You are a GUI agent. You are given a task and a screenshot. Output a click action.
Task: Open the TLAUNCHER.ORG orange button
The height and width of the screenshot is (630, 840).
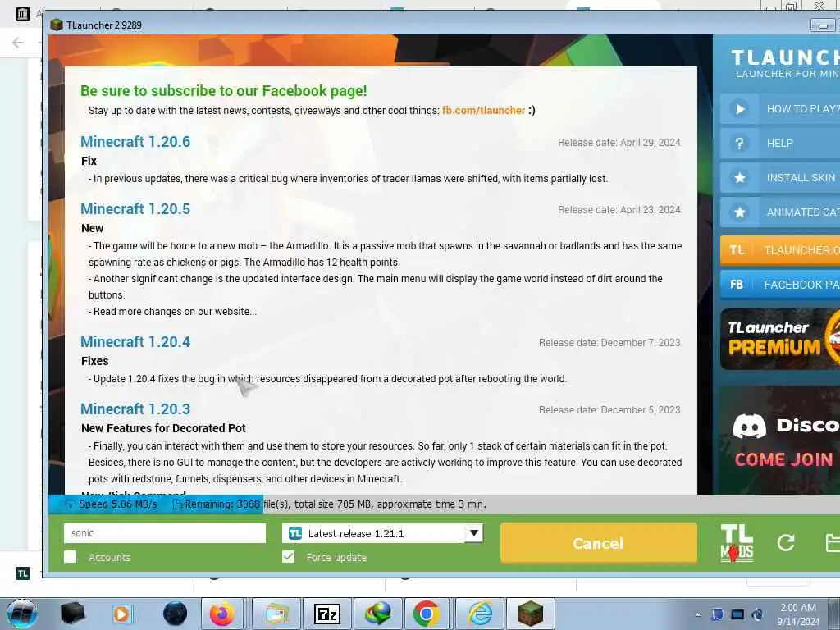[780, 250]
